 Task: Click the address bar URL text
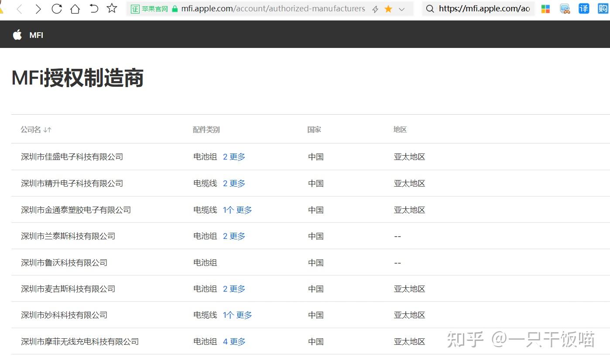[273, 9]
